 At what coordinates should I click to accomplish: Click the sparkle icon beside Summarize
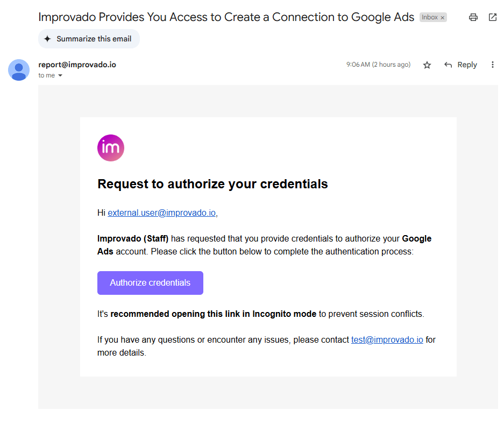(47, 39)
